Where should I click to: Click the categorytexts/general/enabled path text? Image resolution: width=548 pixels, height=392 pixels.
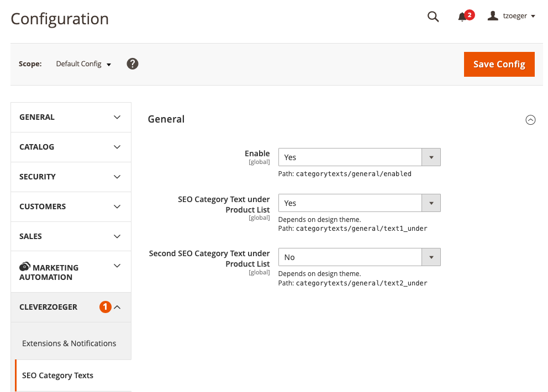coord(354,174)
